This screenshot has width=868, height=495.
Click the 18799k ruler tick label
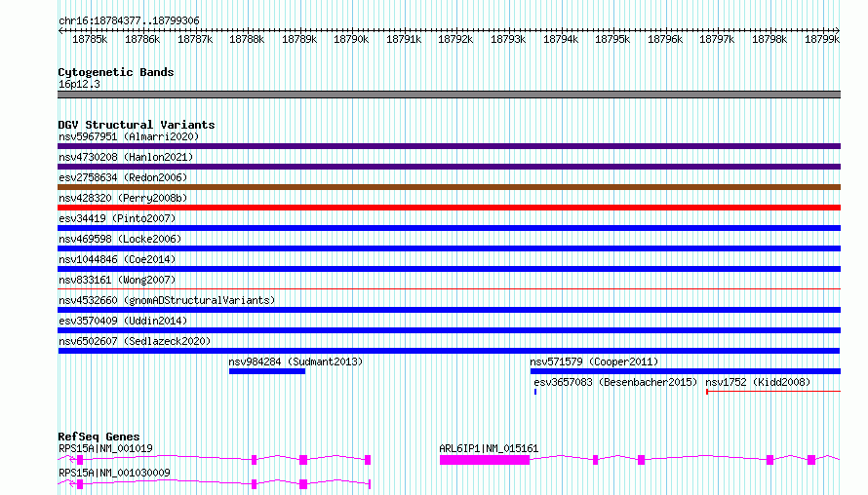point(822,39)
